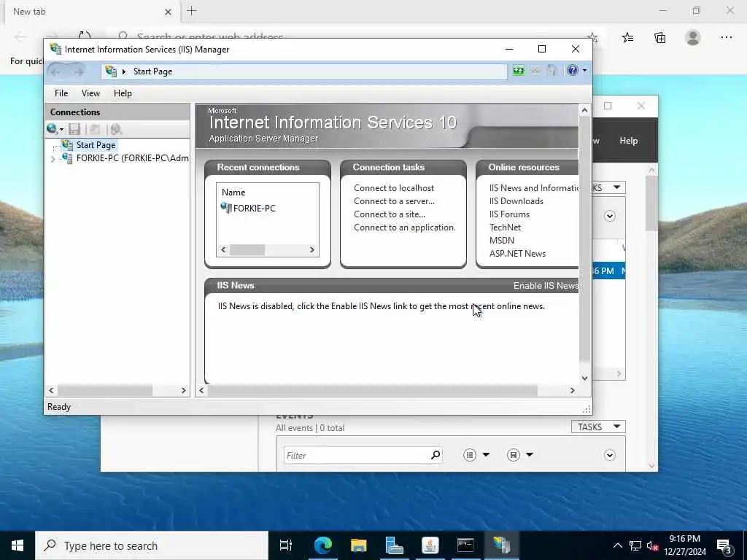Click Start Page horizontal scrollbar right arrow
Viewport: 747px width, 560px height.
coord(572,391)
